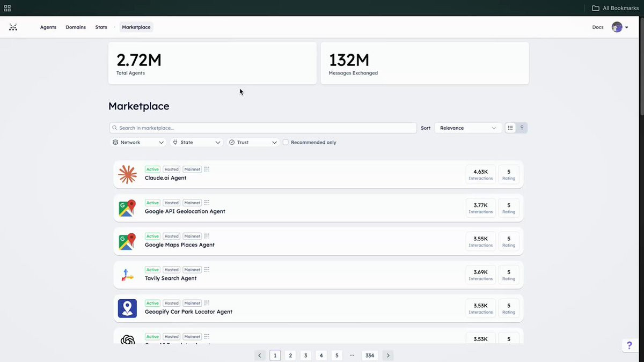Click the 3.69K Interactions box
This screenshot has height=362, width=644.
click(x=481, y=275)
